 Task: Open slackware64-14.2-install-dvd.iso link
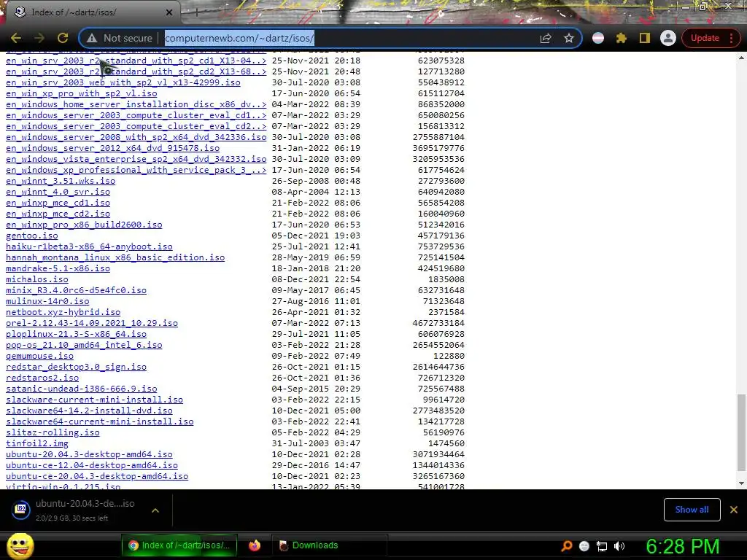pyautogui.click(x=89, y=411)
